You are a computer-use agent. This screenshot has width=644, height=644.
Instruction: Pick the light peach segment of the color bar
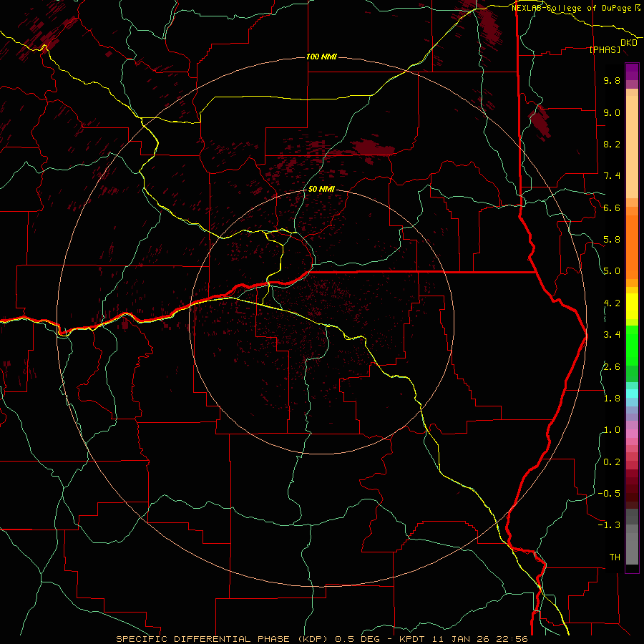click(632, 148)
